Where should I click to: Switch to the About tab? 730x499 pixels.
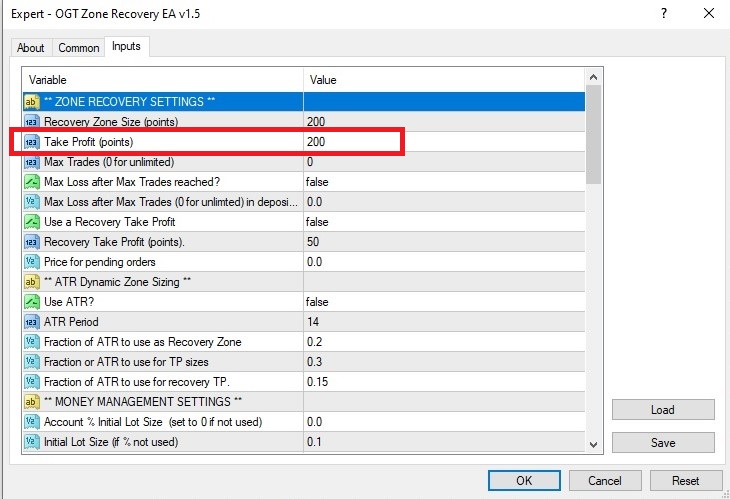click(30, 47)
